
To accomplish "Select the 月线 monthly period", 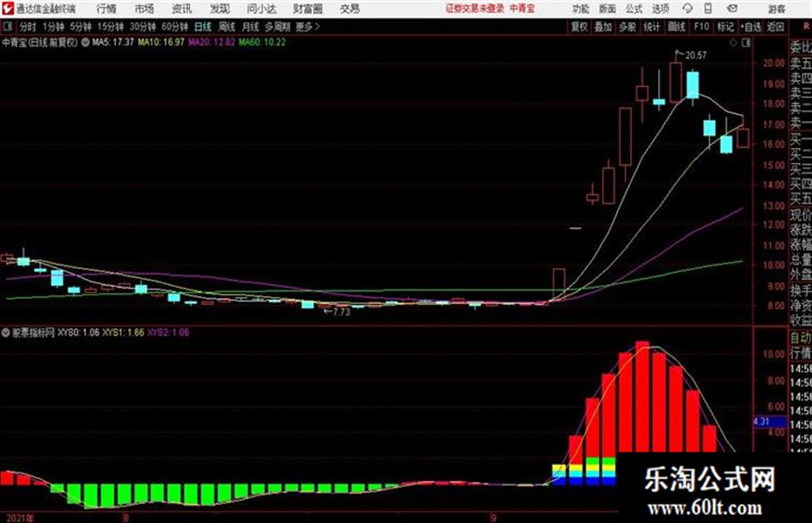I will point(251,27).
